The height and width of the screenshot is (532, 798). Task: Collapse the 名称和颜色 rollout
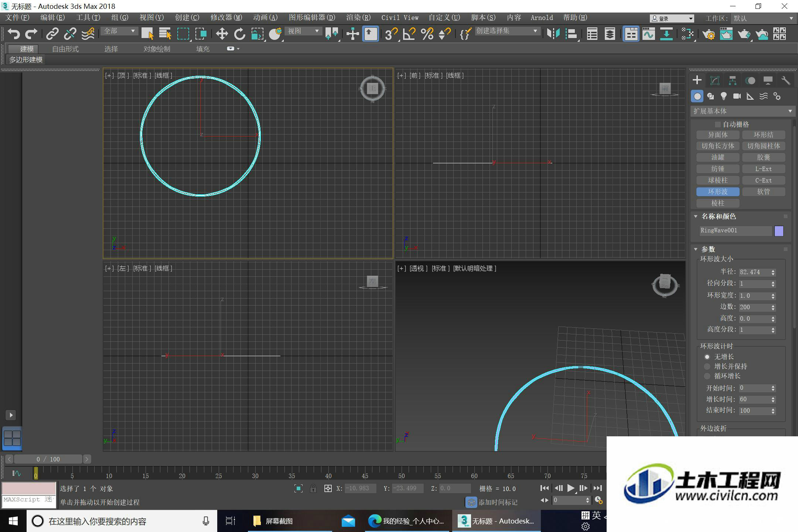pos(696,216)
